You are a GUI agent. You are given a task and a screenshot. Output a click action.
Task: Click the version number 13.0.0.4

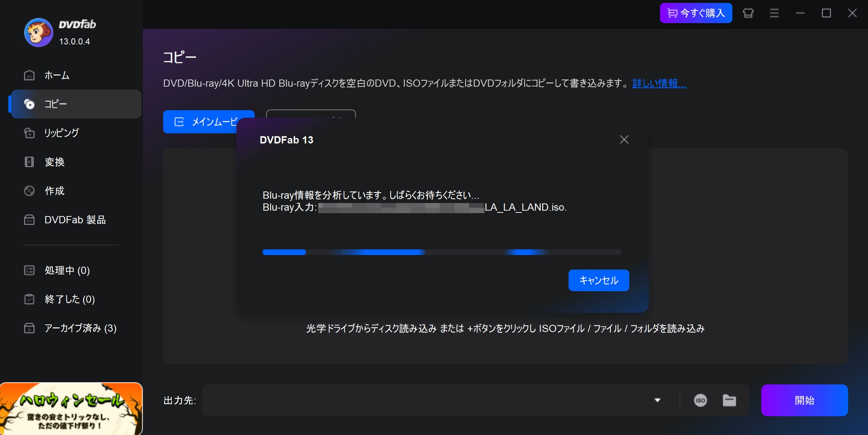75,42
